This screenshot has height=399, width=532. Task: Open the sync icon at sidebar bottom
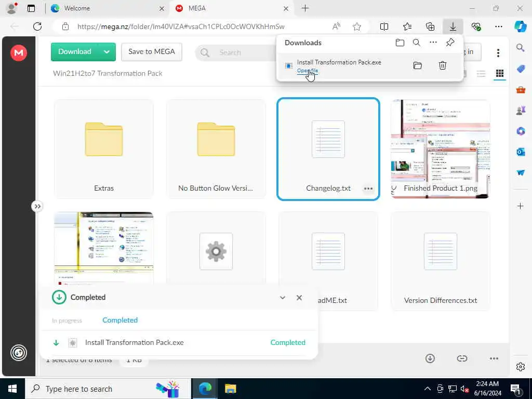coord(19,353)
